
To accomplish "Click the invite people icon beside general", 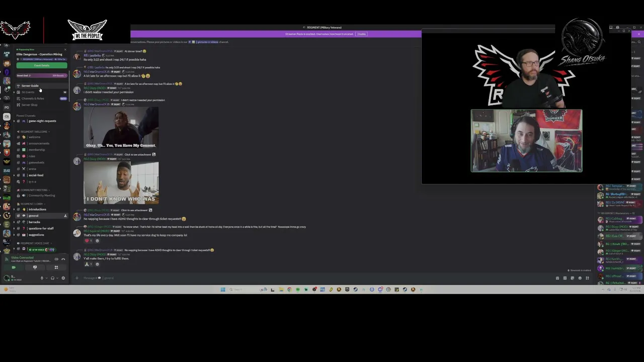I will tap(65, 216).
